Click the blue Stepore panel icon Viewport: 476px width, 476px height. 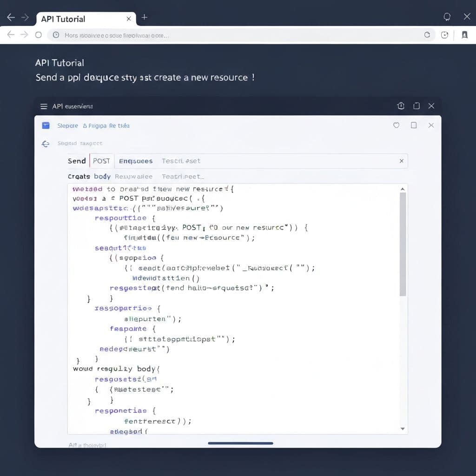click(45, 125)
